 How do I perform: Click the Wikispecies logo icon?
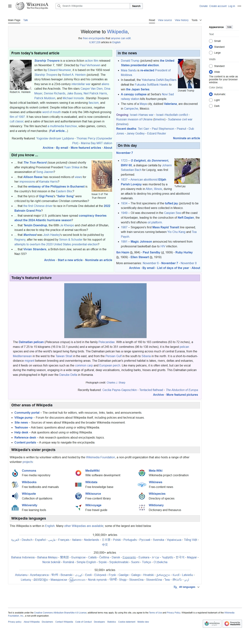(x=142, y=496)
